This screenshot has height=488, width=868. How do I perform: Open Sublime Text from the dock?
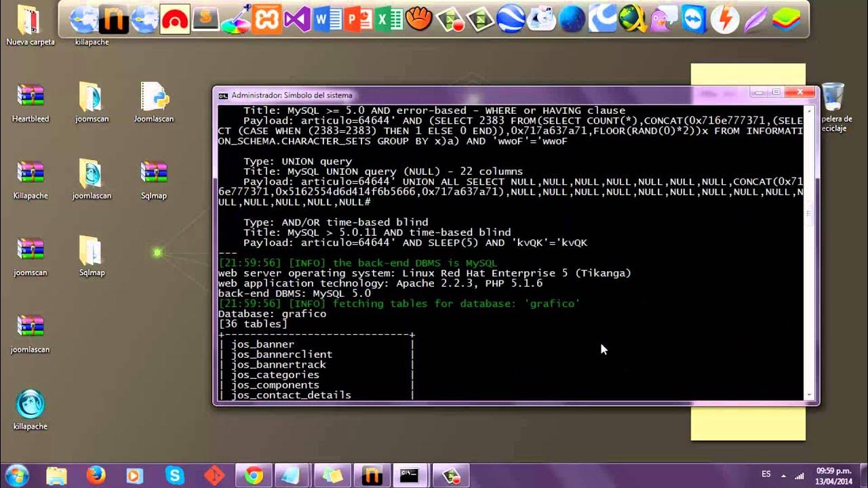205,19
